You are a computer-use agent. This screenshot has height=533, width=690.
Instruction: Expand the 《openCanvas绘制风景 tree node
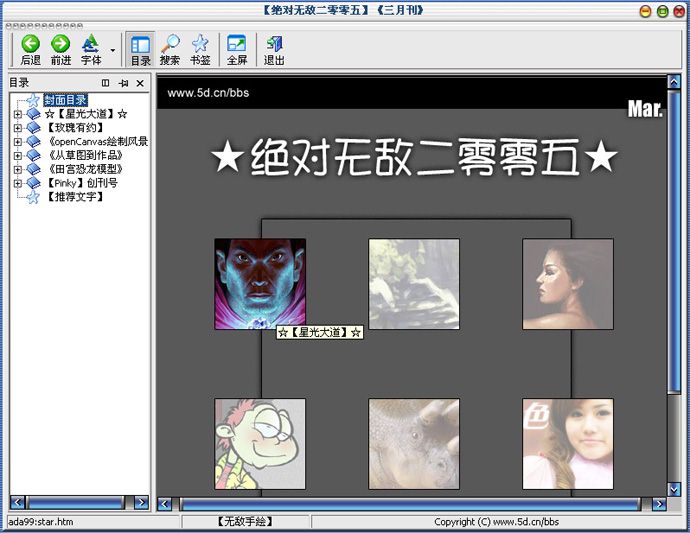(x=18, y=142)
